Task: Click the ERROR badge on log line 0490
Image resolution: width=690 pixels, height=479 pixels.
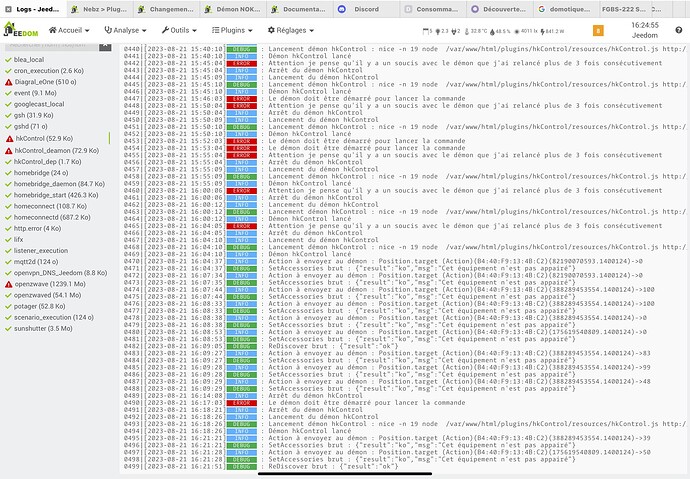Action: coord(242,403)
